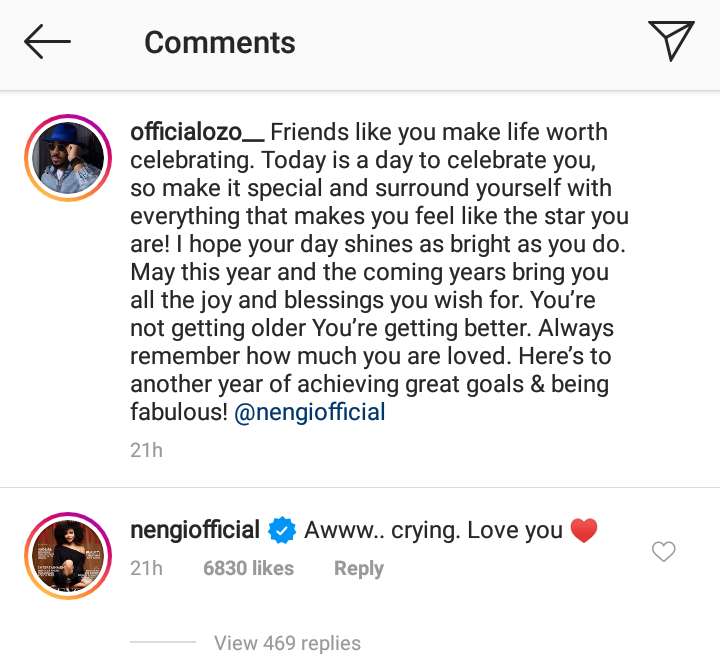Screen dimensions: 720x663
Task: Like nengiofficial's comment with heart outline
Action: 663,551
